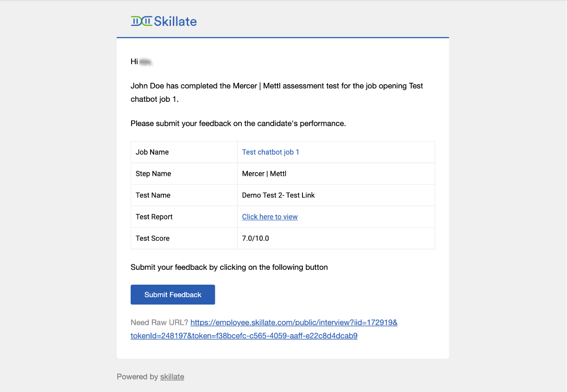567x392 pixels.
Task: Click the Submit Feedback button
Action: pyautogui.click(x=173, y=295)
